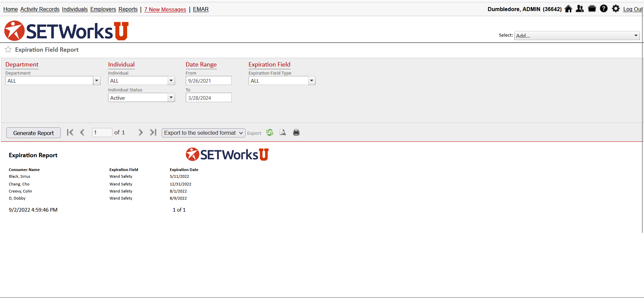Click expiration date 5/11/2022

(x=179, y=176)
